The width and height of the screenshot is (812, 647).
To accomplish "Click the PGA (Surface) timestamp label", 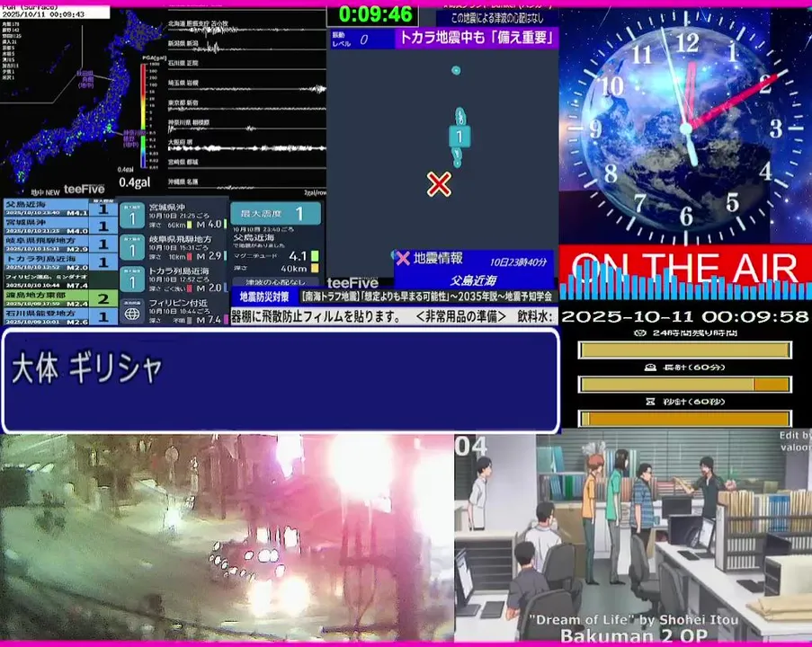I will (x=55, y=12).
